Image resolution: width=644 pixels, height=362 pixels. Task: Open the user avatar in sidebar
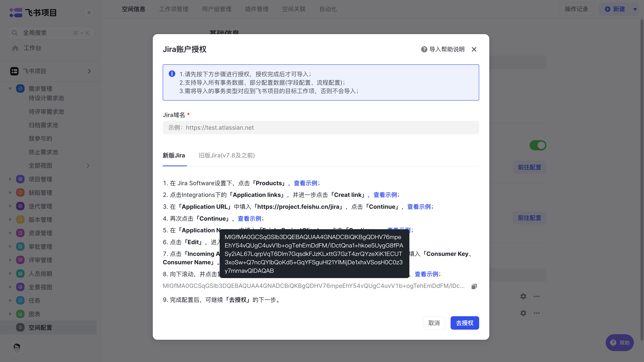pos(17,348)
